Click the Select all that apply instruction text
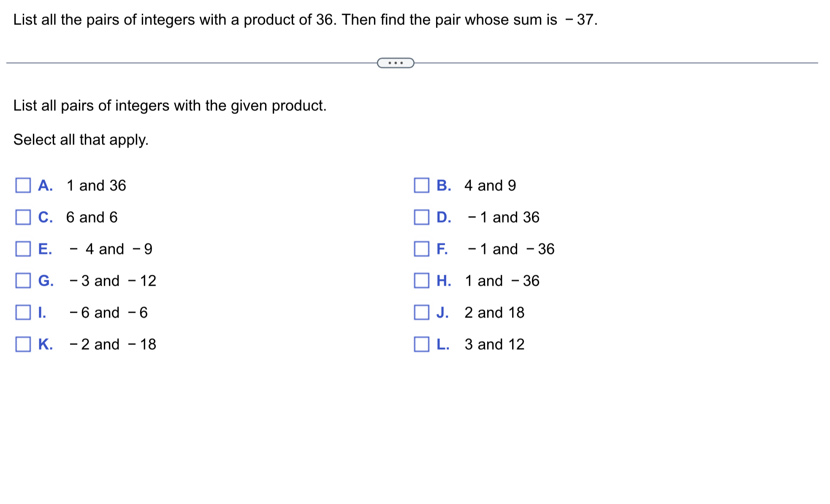 pos(80,139)
